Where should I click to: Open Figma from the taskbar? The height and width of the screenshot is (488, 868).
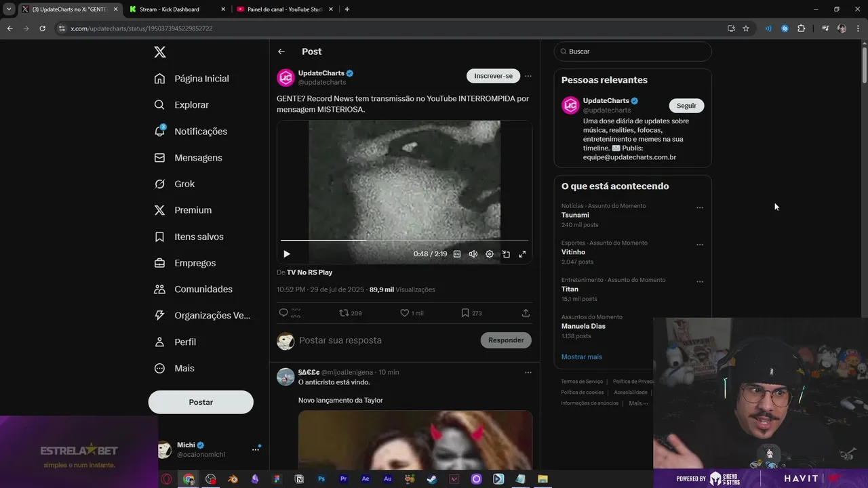click(277, 479)
